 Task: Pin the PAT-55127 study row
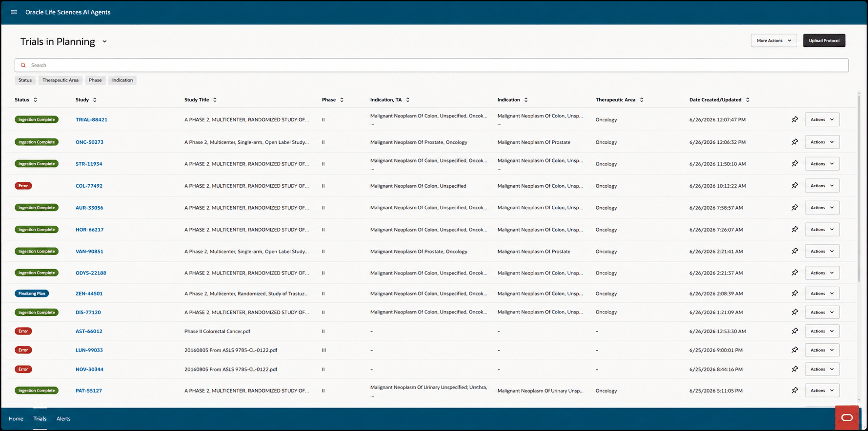pos(795,391)
